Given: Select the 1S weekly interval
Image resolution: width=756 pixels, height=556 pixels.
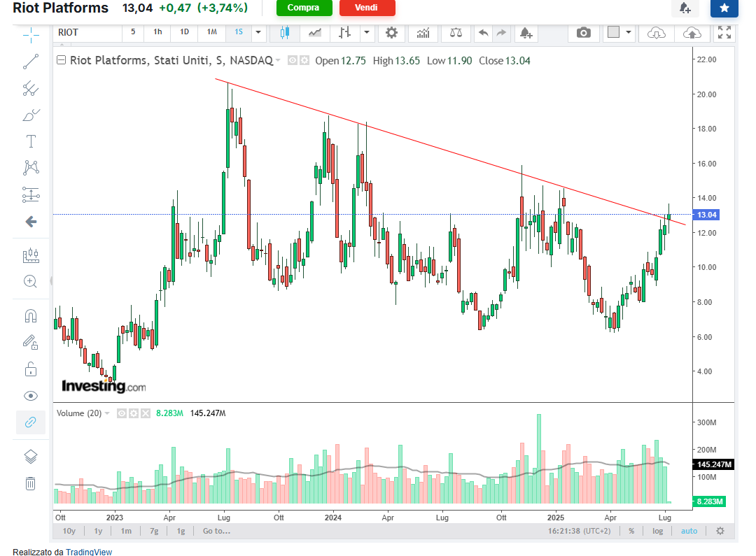Looking at the screenshot, I should [239, 31].
